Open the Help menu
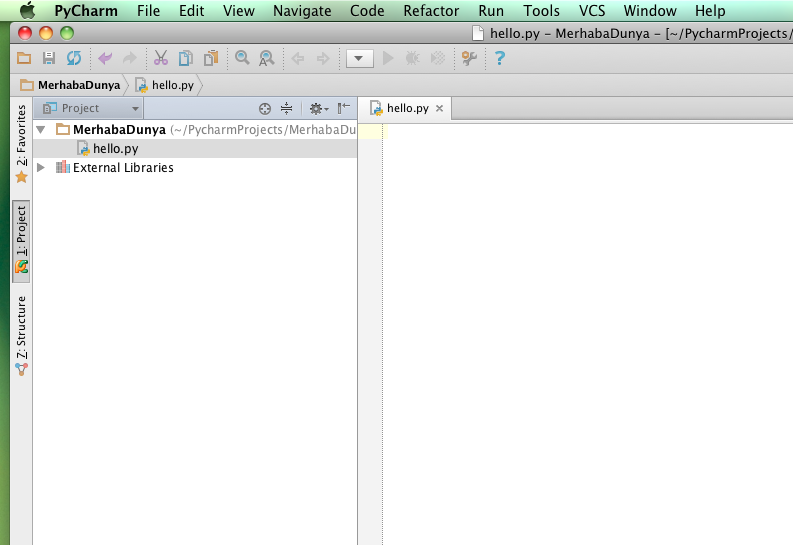The image size is (793, 545). click(710, 11)
